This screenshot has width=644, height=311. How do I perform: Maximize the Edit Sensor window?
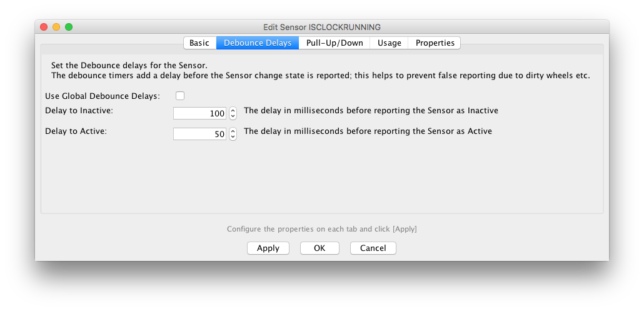point(69,27)
